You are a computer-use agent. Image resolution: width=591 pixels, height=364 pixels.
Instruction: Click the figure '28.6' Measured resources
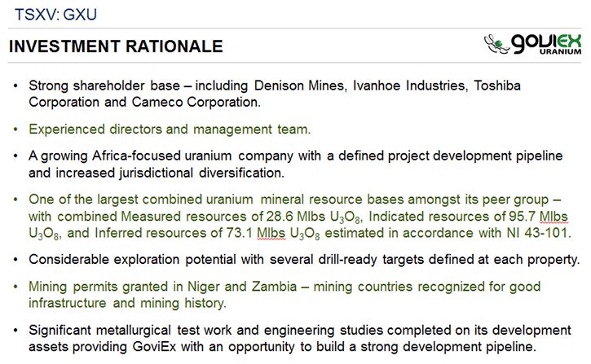pyautogui.click(x=280, y=217)
